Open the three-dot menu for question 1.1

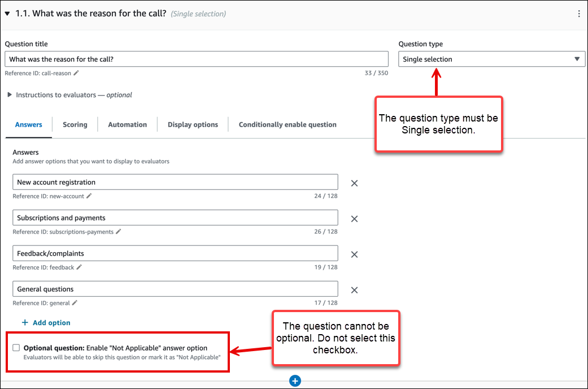pyautogui.click(x=578, y=14)
